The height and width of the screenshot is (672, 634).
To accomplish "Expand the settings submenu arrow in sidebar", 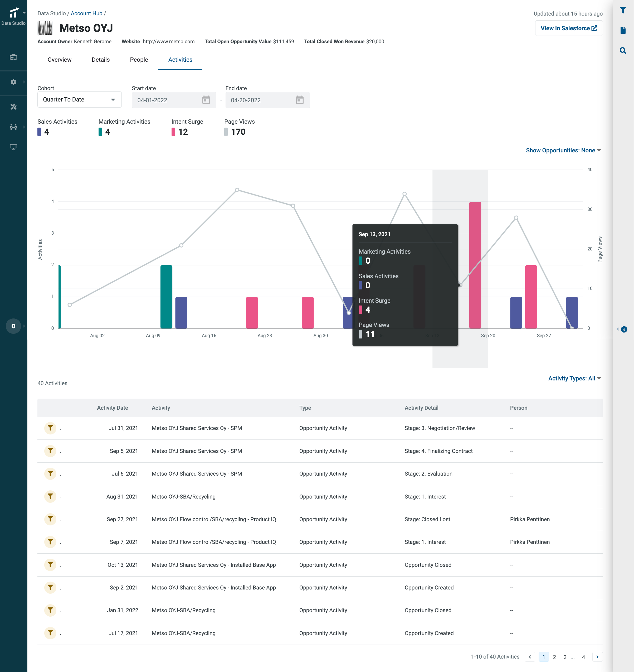I will [x=24, y=82].
